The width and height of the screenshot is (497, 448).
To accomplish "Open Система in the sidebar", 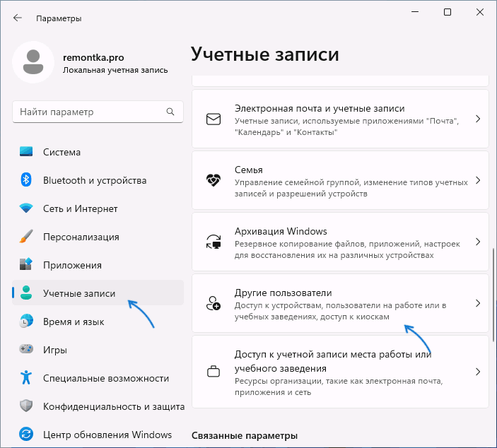I will click(x=98, y=152).
